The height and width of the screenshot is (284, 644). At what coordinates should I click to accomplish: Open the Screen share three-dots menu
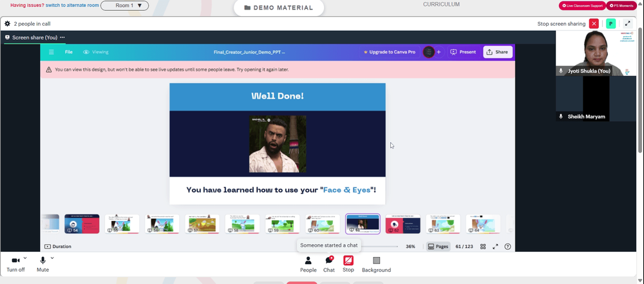click(x=62, y=37)
